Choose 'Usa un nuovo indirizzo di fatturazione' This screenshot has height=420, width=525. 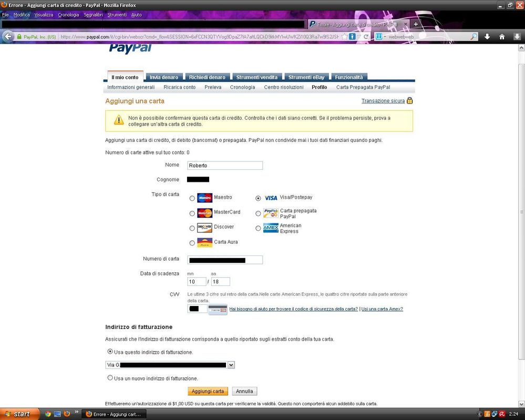coord(110,378)
